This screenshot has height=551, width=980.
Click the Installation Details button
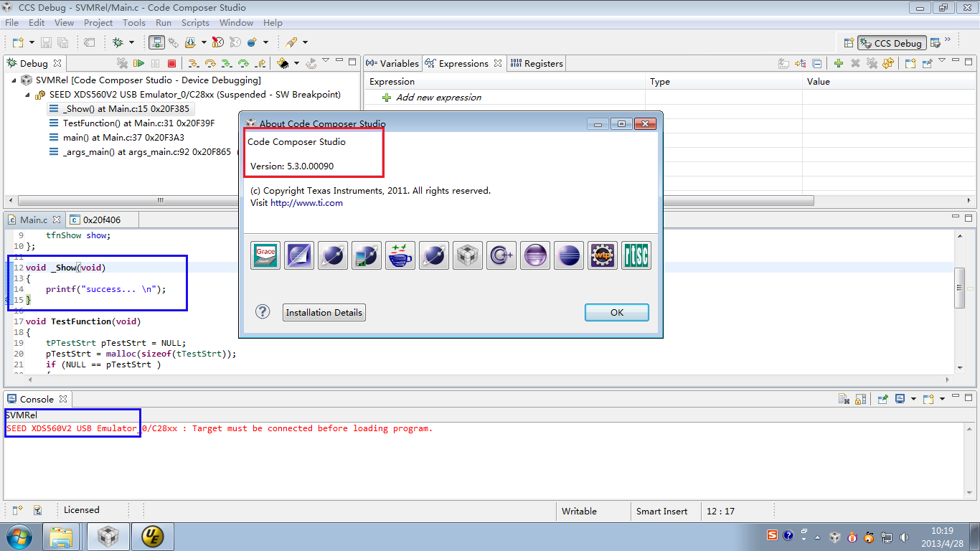tap(324, 312)
